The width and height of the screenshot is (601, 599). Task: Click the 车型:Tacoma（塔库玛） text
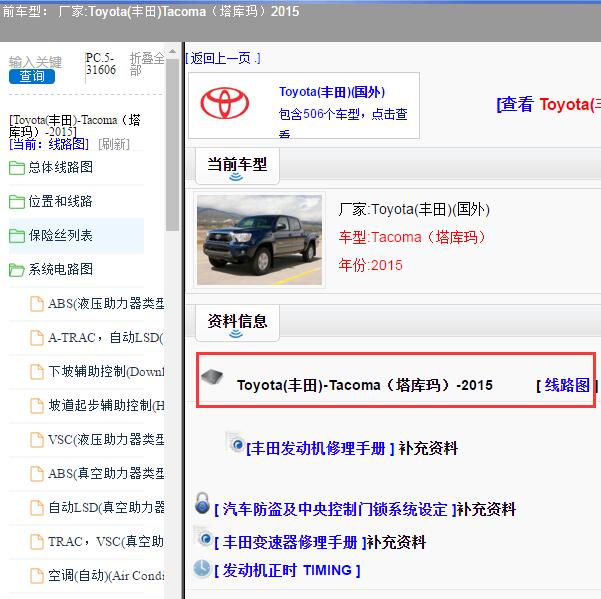point(412,237)
